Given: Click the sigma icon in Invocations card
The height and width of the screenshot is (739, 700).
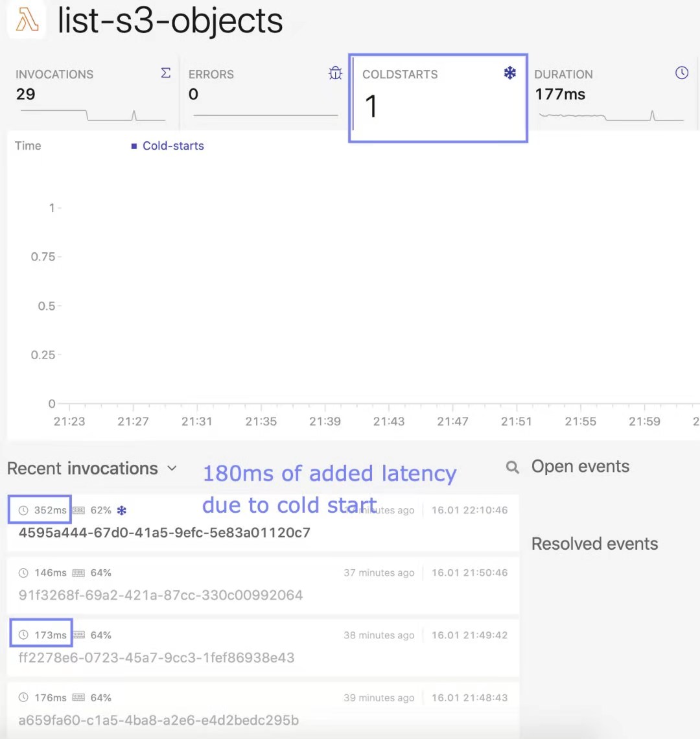Looking at the screenshot, I should pyautogui.click(x=165, y=73).
